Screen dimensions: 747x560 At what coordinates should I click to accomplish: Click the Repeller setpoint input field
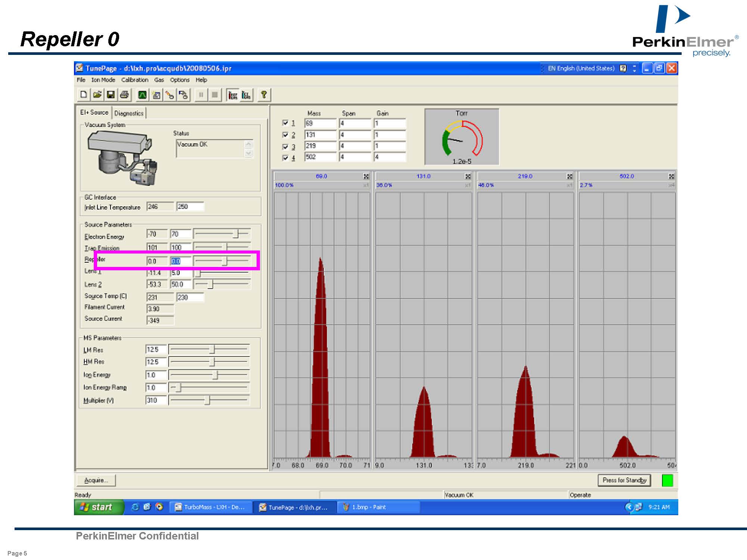[180, 261]
